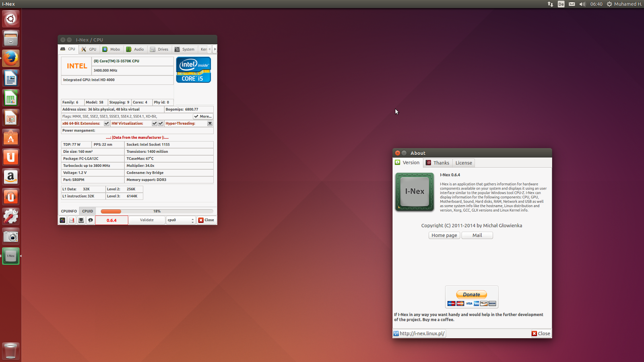Launch Firefox from the launcher
This screenshot has width=644, height=362.
tap(11, 58)
